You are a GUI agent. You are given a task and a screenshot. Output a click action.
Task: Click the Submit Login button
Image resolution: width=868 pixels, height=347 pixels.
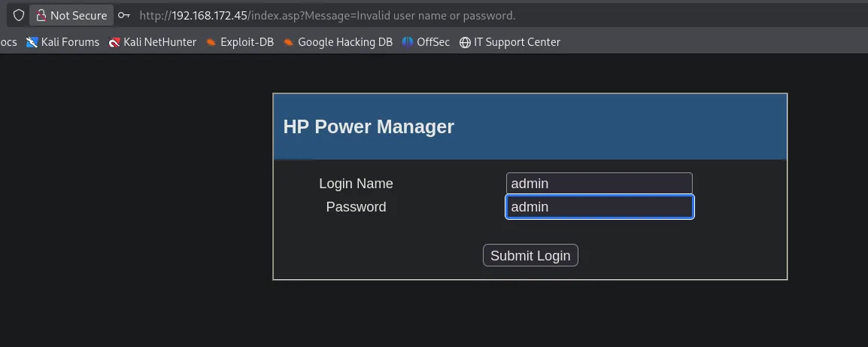[x=530, y=255]
